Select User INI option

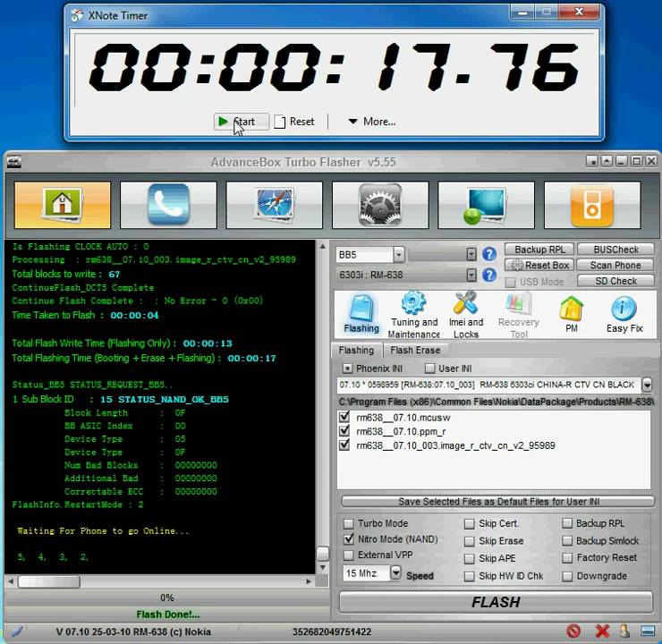tap(429, 369)
